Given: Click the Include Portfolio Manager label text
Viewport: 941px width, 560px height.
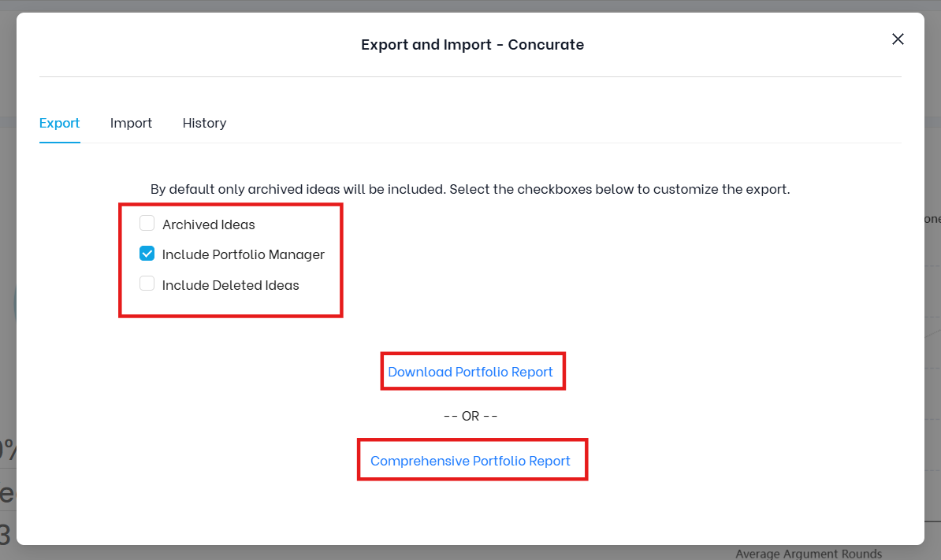Looking at the screenshot, I should click(244, 254).
